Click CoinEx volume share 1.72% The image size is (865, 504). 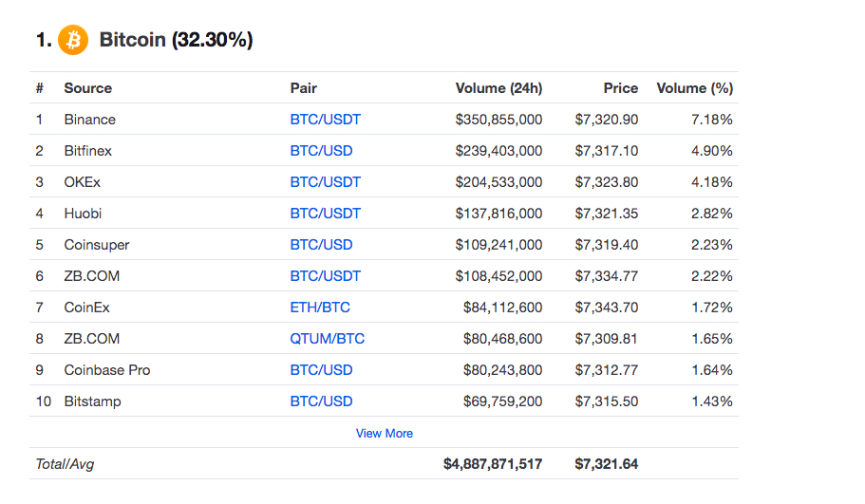pyautogui.click(x=712, y=308)
